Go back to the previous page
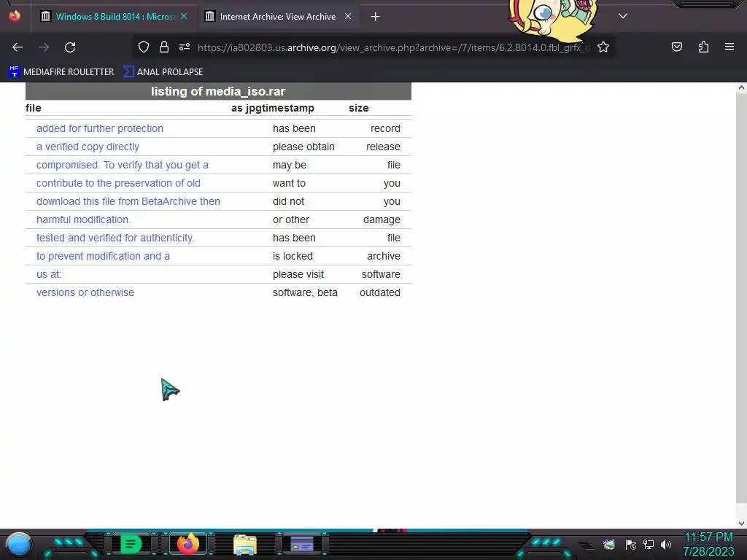This screenshot has height=560, width=747. [x=18, y=47]
